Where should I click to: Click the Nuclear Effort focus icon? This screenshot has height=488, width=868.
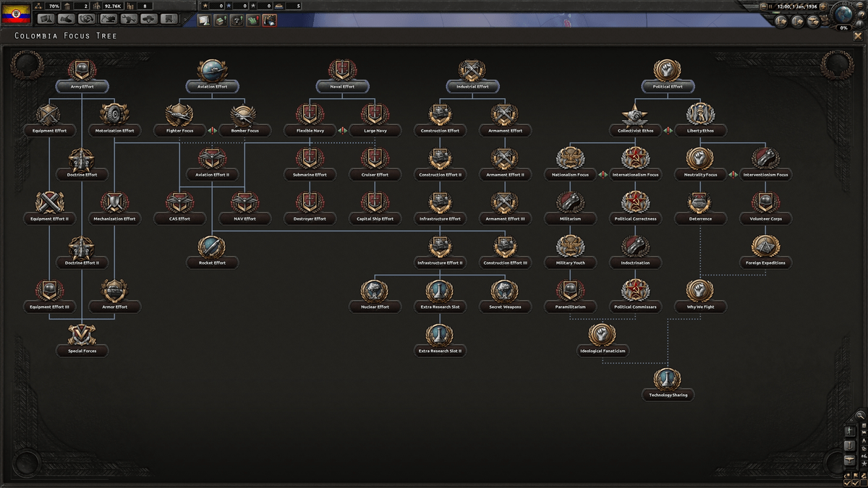click(x=374, y=290)
